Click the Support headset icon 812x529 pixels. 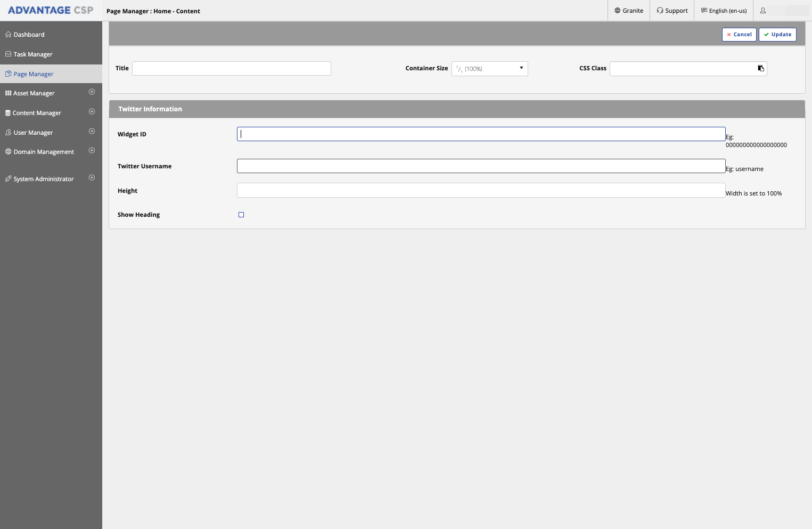[660, 11]
